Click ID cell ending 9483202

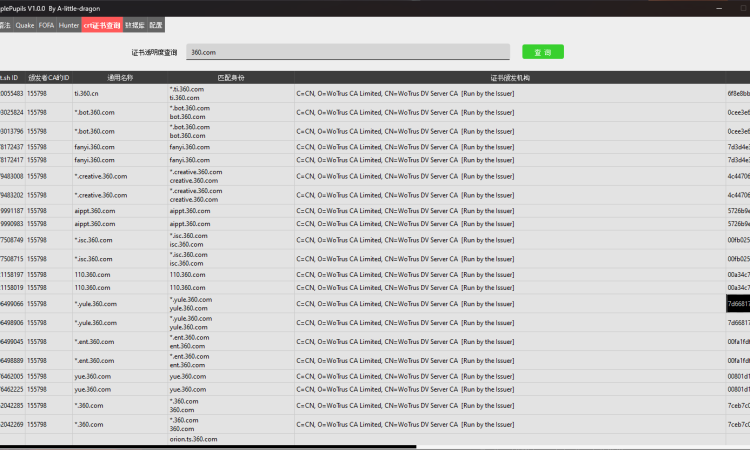tap(12, 195)
